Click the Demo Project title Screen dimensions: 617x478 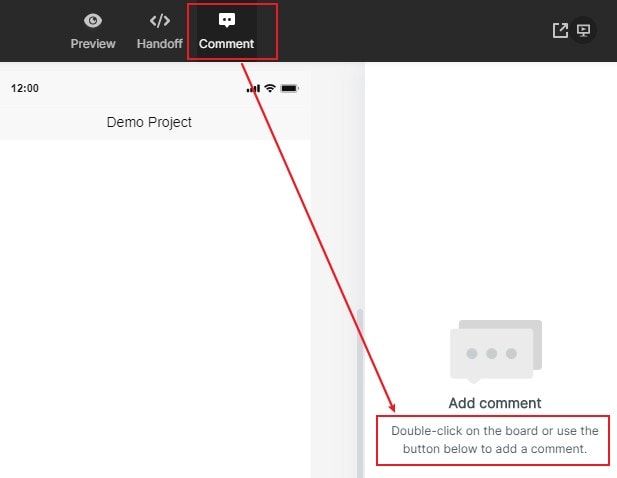pyautogui.click(x=149, y=122)
